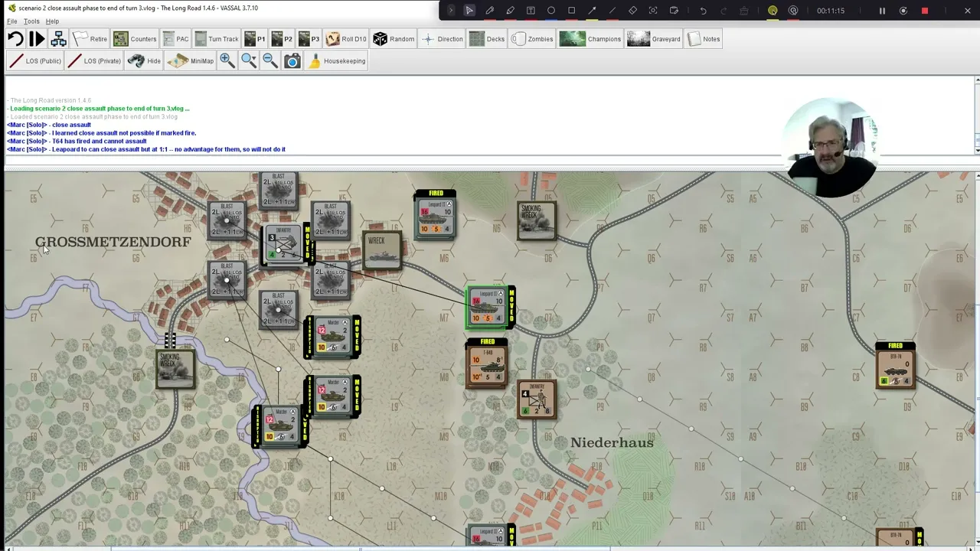Viewport: 980px width, 551px height.
Task: Click the whiteboard icon in recorder bar
Action: [674, 11]
